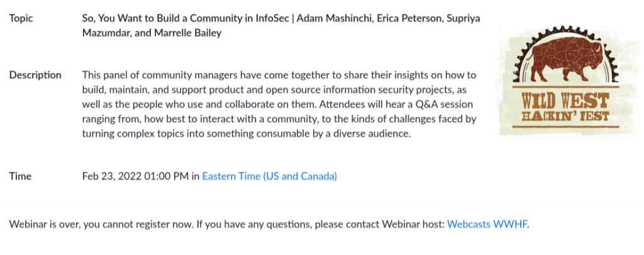The image size is (644, 255).
Task: Open the Eastern Time (US and Canada) link
Action: pyautogui.click(x=269, y=176)
